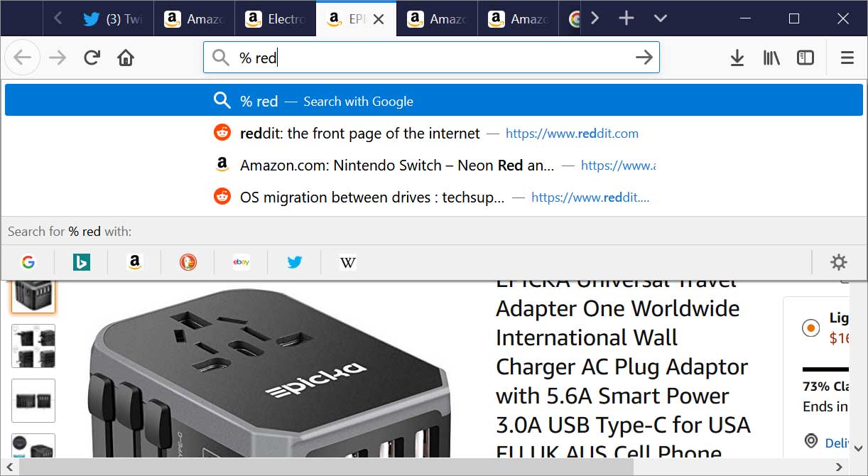
Task: Click the browser Back arrow button
Action: coord(23,58)
